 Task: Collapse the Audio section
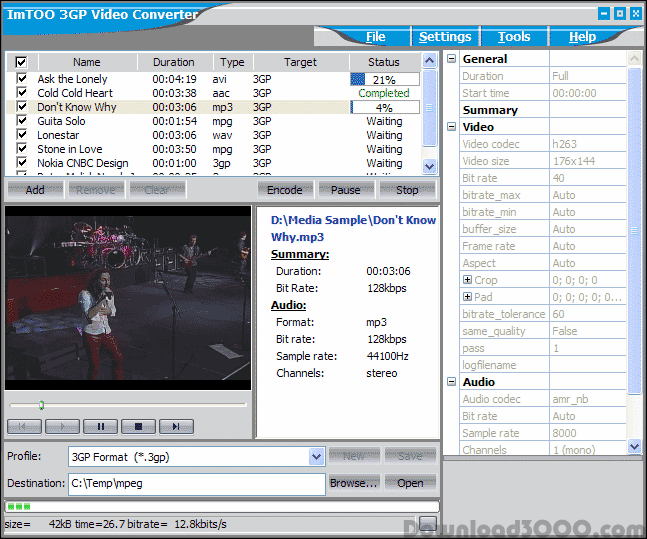[452, 382]
